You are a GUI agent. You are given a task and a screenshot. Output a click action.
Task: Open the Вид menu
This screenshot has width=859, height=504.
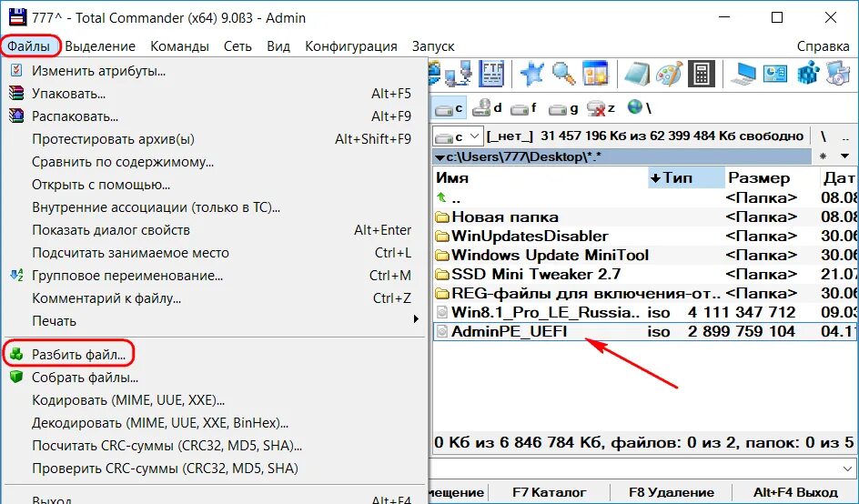point(278,46)
